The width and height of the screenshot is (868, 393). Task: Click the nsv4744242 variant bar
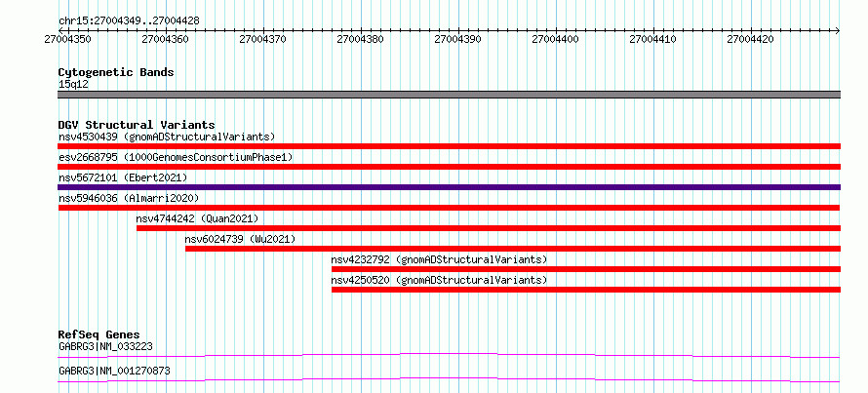pos(489,228)
